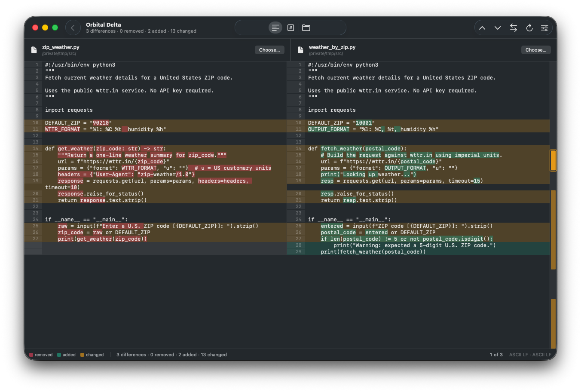Switch to folder comparison mode icon

[306, 28]
